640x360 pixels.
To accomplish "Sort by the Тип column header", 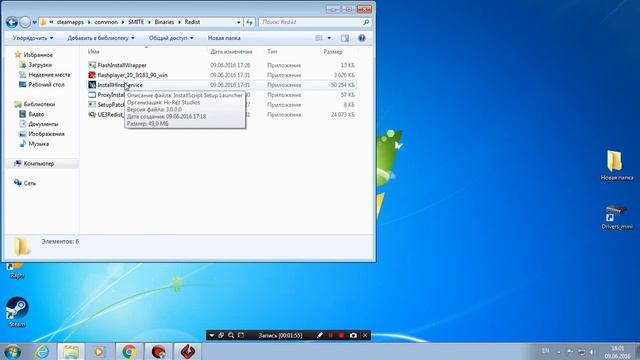I will click(x=272, y=52).
